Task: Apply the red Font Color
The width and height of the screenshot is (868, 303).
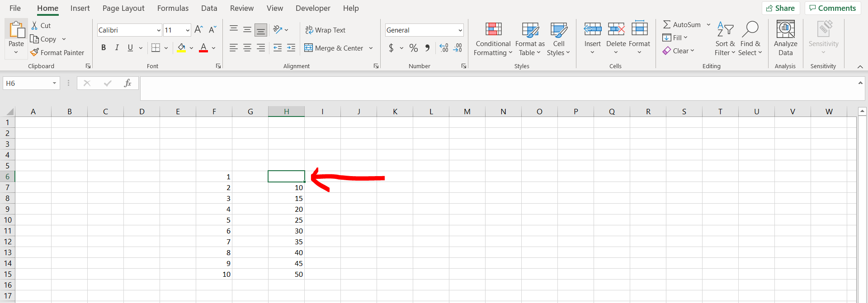Action: tap(203, 47)
